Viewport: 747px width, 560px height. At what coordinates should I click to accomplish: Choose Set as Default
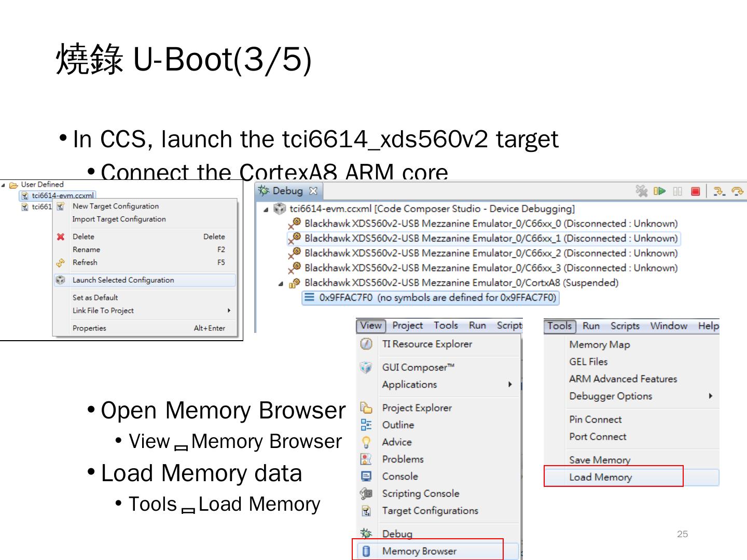pyautogui.click(x=145, y=298)
